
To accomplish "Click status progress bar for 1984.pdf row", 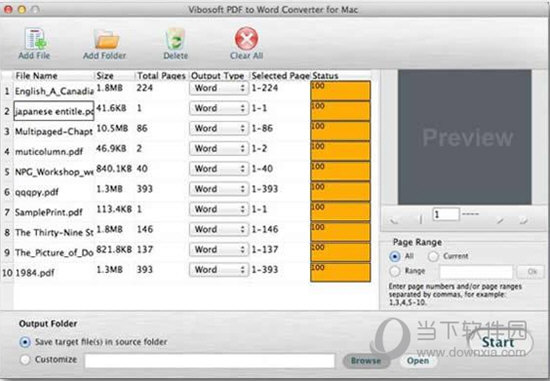I will point(340,272).
